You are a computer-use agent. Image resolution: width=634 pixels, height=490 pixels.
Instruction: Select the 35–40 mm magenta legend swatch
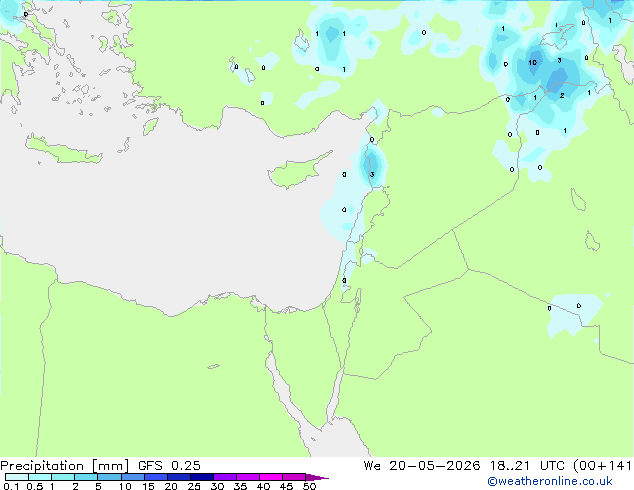point(248,477)
